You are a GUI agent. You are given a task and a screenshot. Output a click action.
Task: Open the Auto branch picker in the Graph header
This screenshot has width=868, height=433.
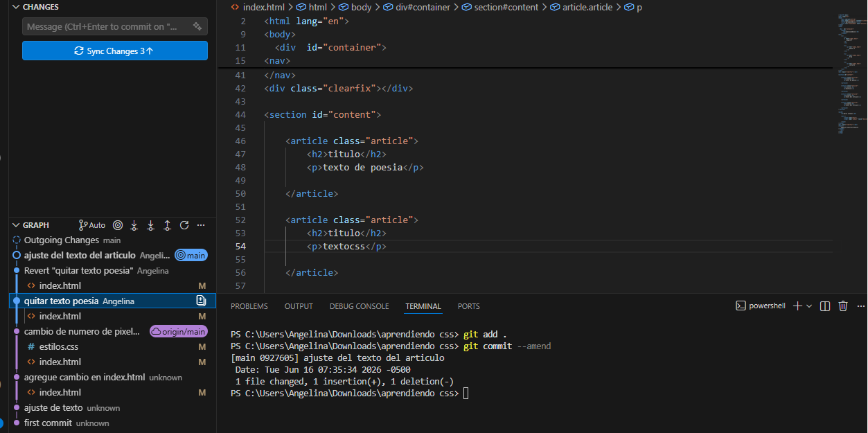click(x=92, y=225)
